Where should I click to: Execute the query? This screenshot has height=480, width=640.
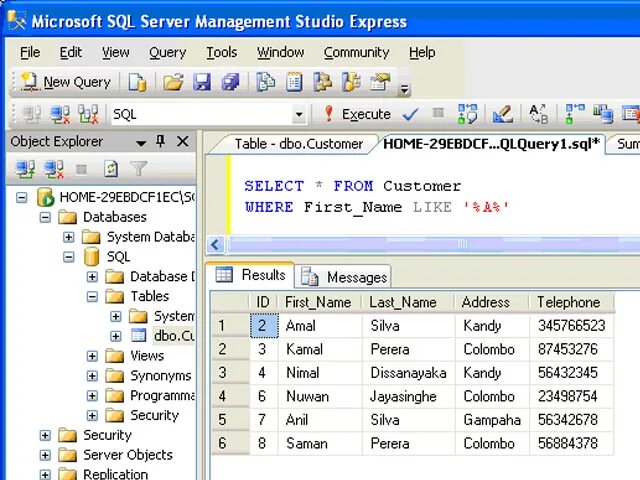pyautogui.click(x=357, y=114)
